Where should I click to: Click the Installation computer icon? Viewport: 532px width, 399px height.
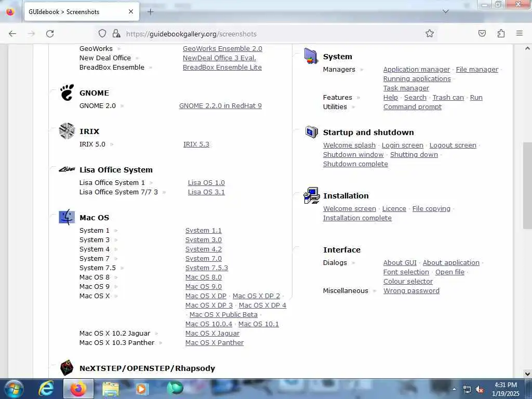[312, 195]
